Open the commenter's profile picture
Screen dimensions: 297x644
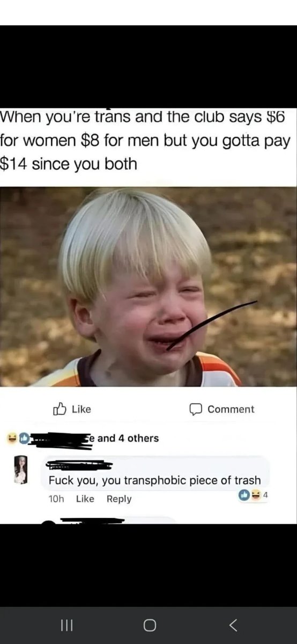pyautogui.click(x=21, y=470)
